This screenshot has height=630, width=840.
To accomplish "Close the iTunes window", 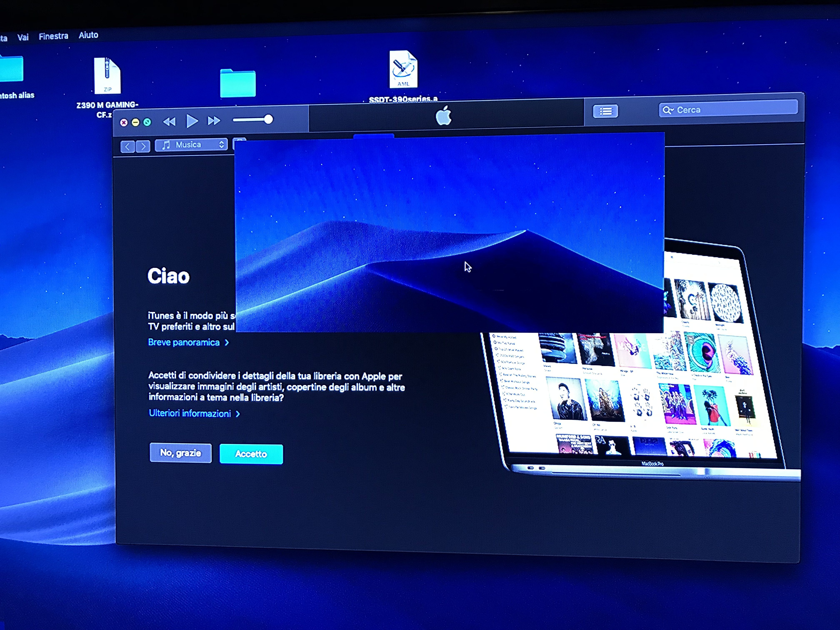I will [124, 122].
